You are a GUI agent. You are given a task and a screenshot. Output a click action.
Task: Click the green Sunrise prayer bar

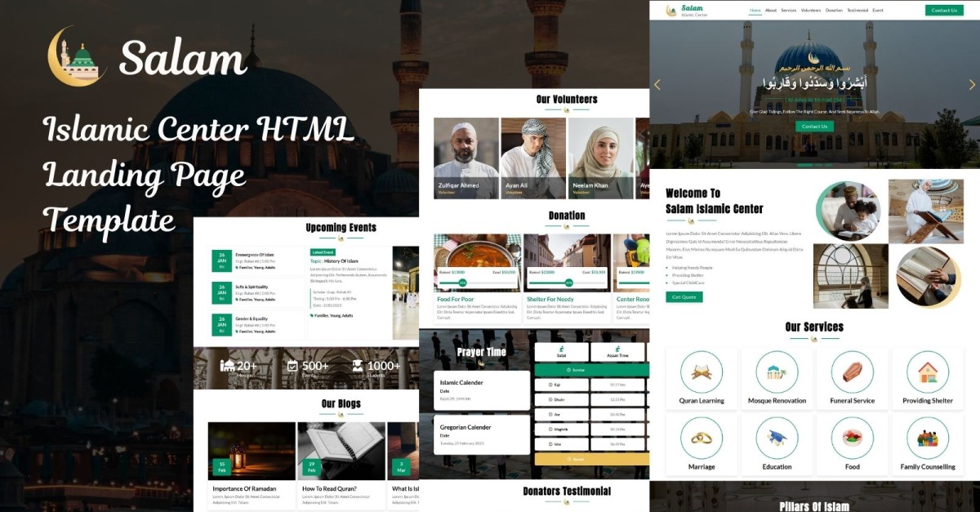(592, 369)
